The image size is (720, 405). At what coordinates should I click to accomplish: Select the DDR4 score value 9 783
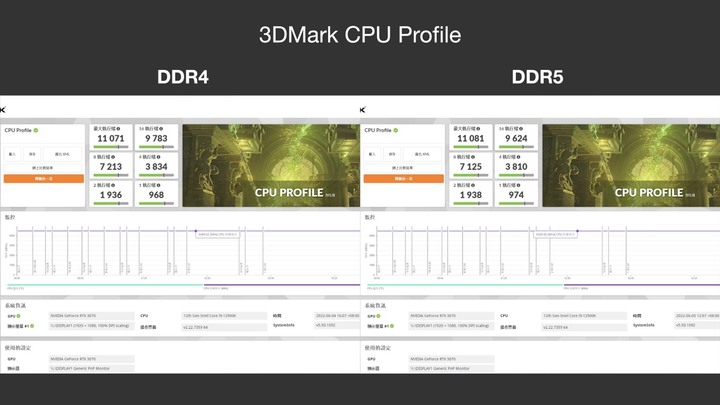(x=156, y=138)
